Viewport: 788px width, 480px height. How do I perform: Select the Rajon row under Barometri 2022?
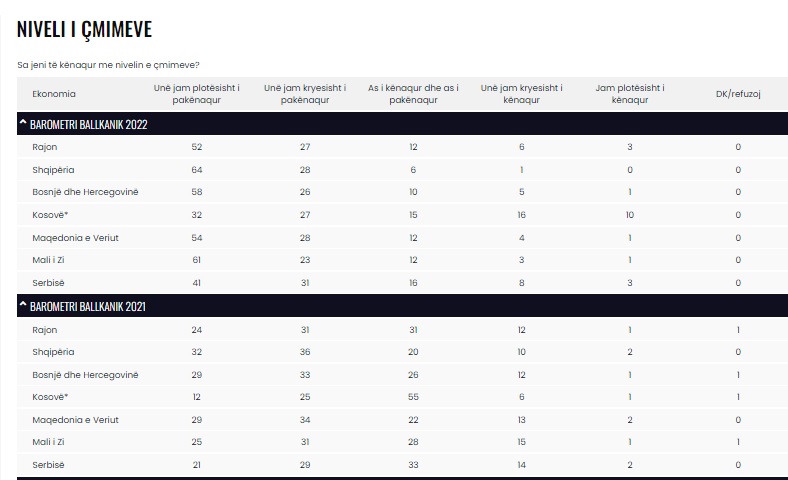click(x=45, y=147)
